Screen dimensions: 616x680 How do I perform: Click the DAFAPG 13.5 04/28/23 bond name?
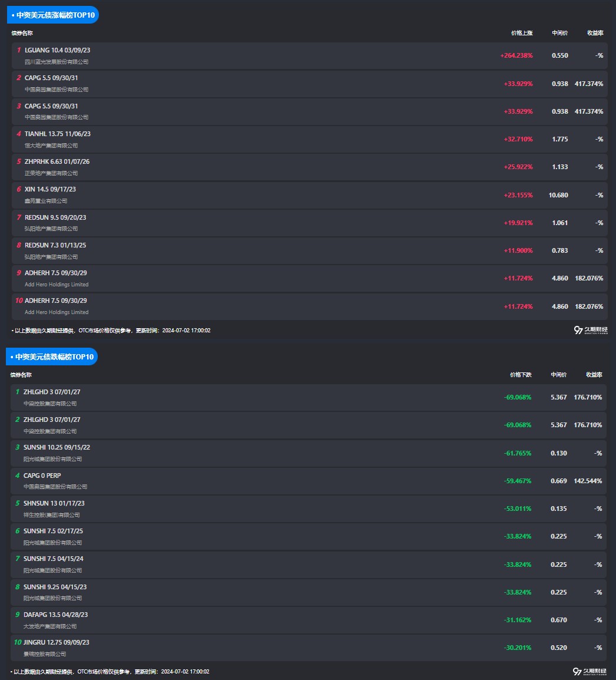coord(55,615)
